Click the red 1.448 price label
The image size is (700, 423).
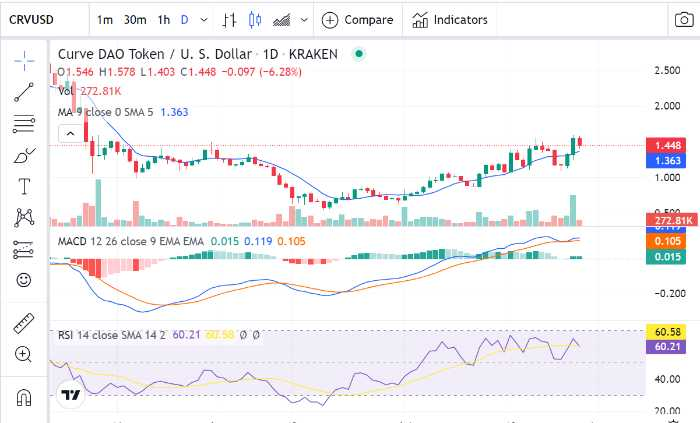(666, 145)
